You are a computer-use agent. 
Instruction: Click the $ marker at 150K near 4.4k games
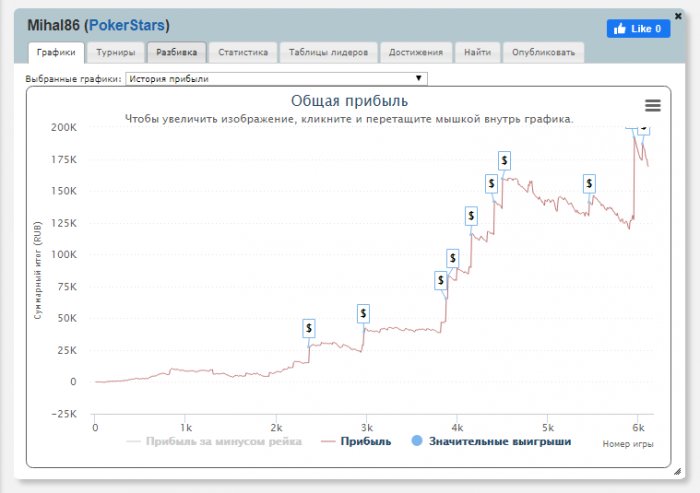click(x=492, y=184)
